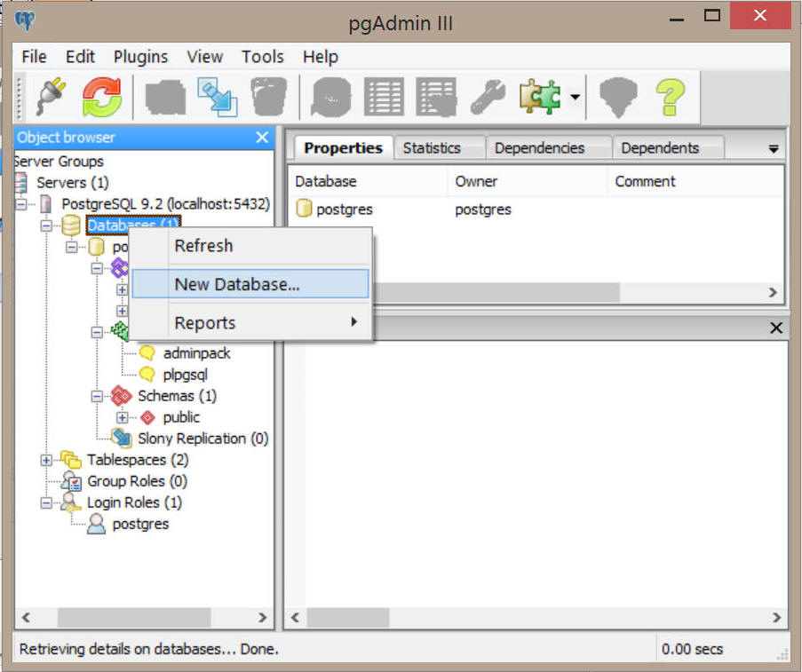Open Reports submenu in context menu
This screenshot has width=802, height=672.
click(205, 323)
